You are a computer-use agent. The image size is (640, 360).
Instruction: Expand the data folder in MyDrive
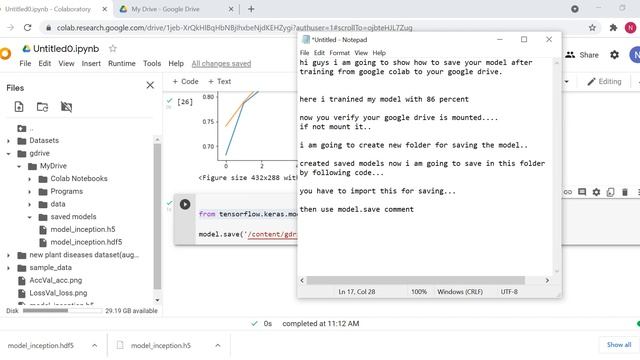tap(30, 204)
